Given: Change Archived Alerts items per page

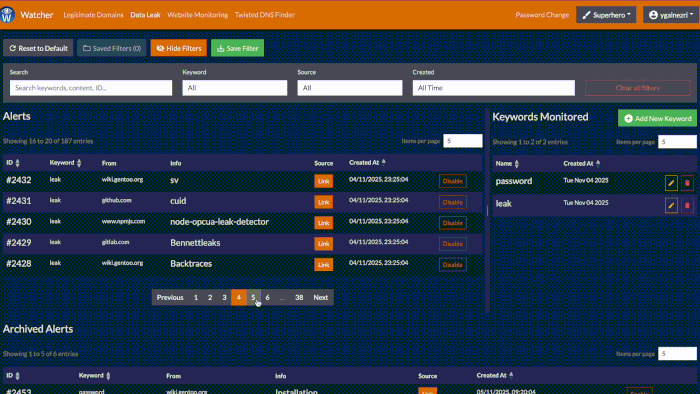Looking at the screenshot, I should click(x=677, y=354).
